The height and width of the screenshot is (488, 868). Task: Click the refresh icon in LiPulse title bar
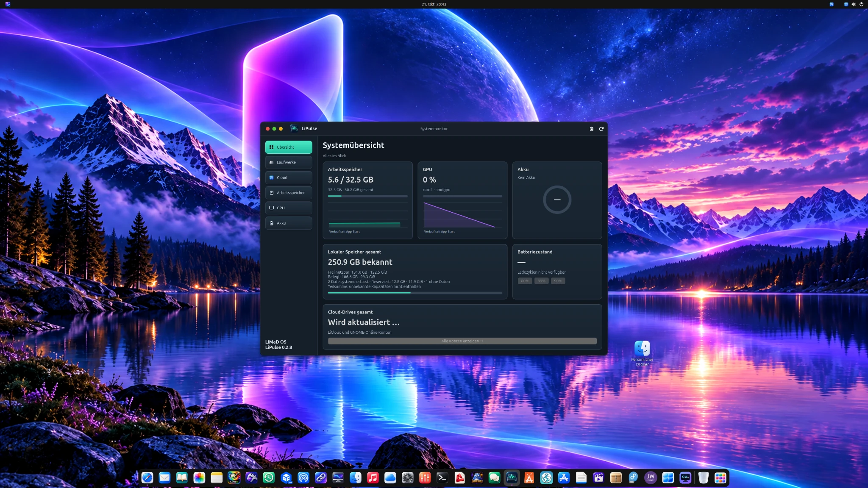pyautogui.click(x=601, y=129)
